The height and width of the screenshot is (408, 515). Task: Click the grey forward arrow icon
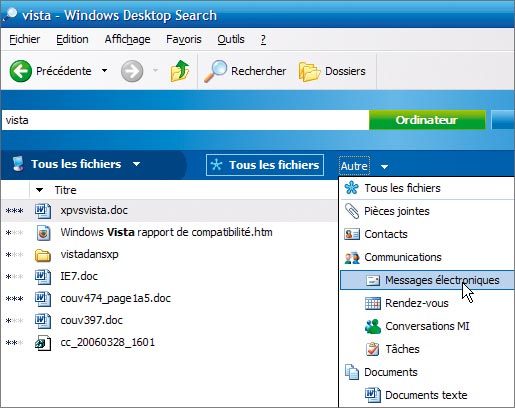(x=132, y=71)
